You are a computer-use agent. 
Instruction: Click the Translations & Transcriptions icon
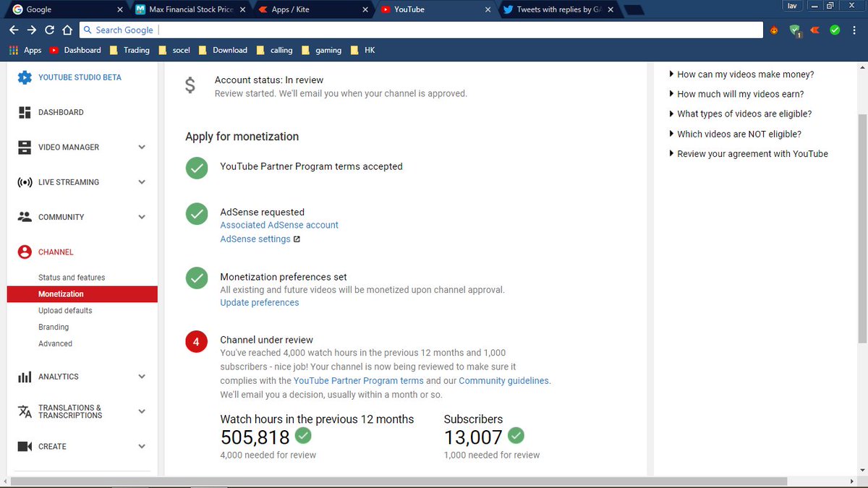coord(25,411)
